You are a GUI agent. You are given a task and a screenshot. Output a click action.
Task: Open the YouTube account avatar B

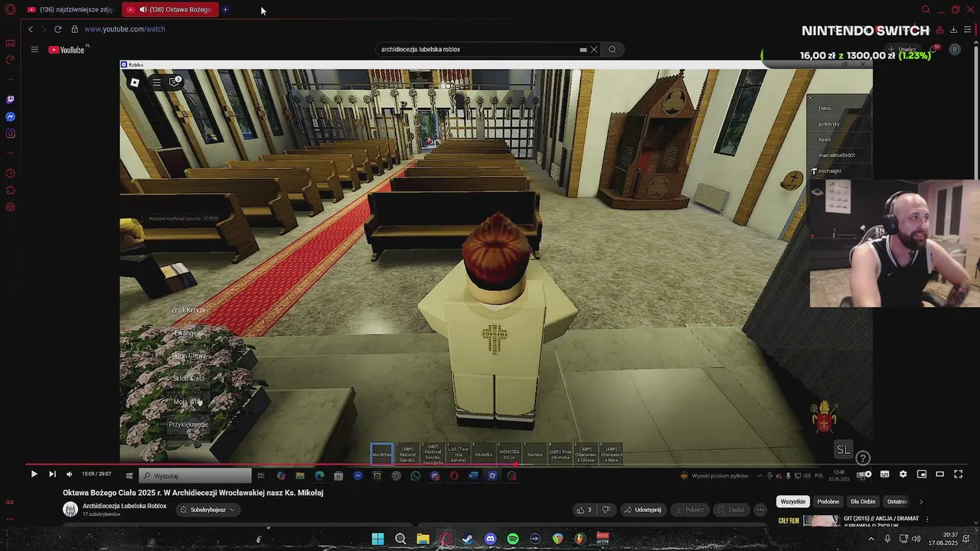(954, 50)
